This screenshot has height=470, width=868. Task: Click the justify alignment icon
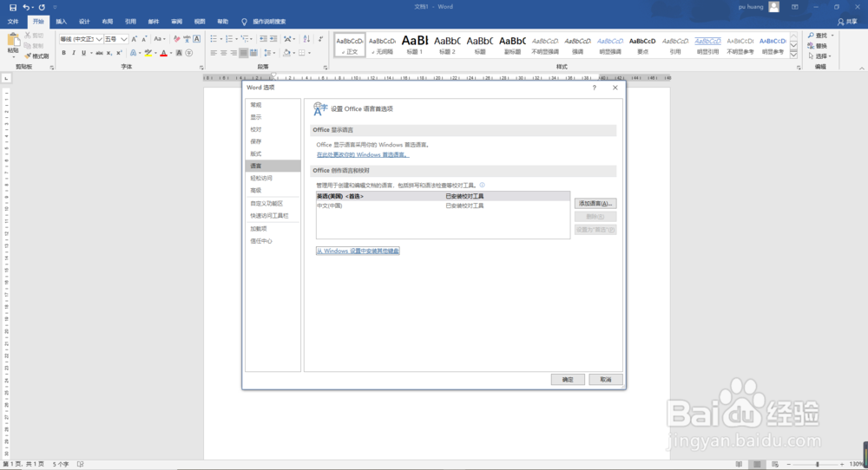tap(244, 53)
